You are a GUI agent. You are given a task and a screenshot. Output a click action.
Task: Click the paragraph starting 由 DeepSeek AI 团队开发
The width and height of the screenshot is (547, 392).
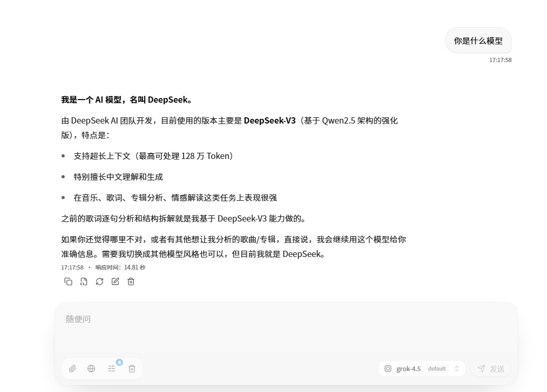229,128
